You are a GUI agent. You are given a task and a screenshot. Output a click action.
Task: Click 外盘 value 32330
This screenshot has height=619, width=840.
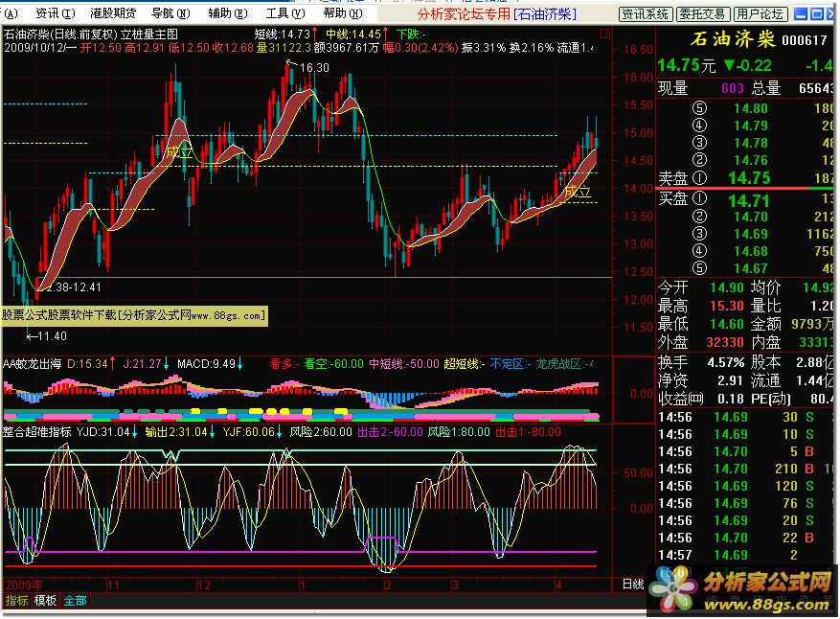[x=725, y=342]
